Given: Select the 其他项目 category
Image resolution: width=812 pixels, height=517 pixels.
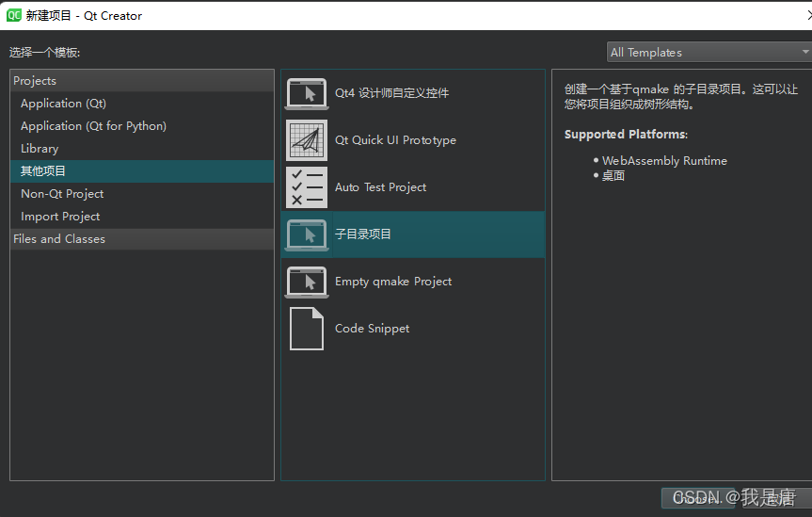Looking at the screenshot, I should click(142, 171).
